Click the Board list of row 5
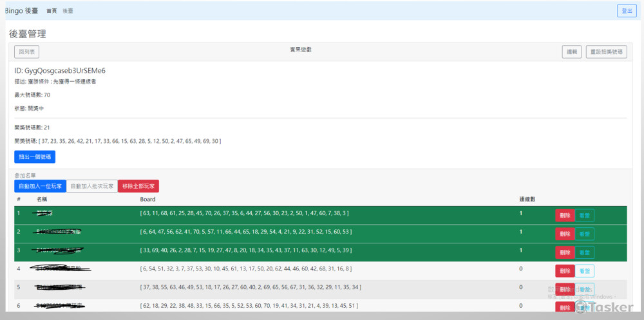Viewport: 644px width, 320px height. pos(251,287)
